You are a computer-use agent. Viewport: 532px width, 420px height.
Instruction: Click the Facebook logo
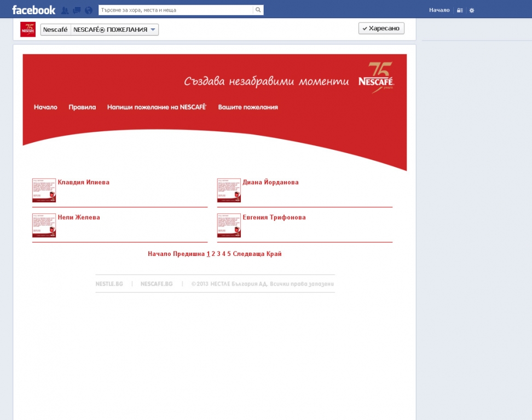33,10
